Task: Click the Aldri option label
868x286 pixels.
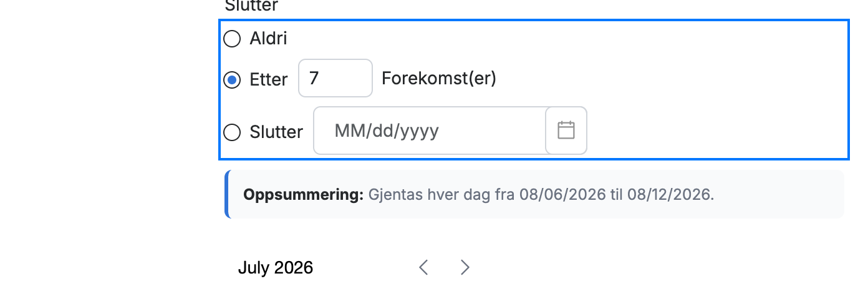Action: tap(268, 39)
